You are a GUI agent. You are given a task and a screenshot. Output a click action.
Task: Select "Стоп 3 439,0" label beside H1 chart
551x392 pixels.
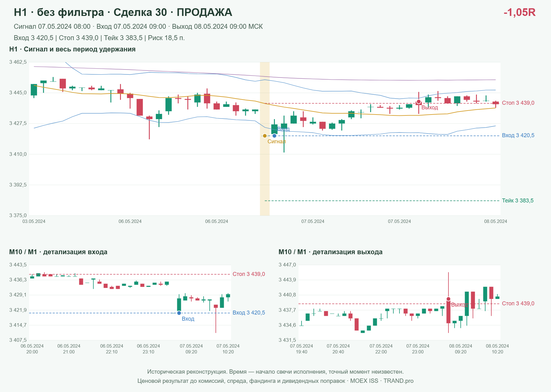(518, 103)
